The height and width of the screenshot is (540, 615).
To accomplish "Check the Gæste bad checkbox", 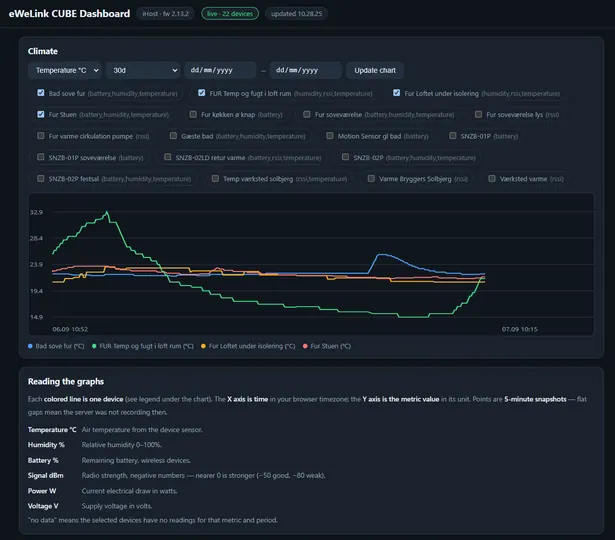I will [x=173, y=136].
